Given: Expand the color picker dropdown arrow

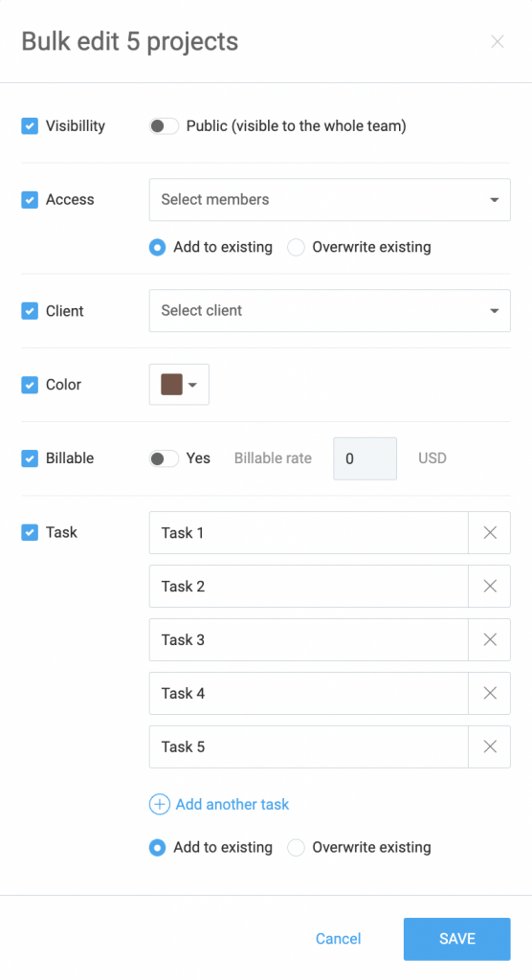Looking at the screenshot, I should pos(192,385).
